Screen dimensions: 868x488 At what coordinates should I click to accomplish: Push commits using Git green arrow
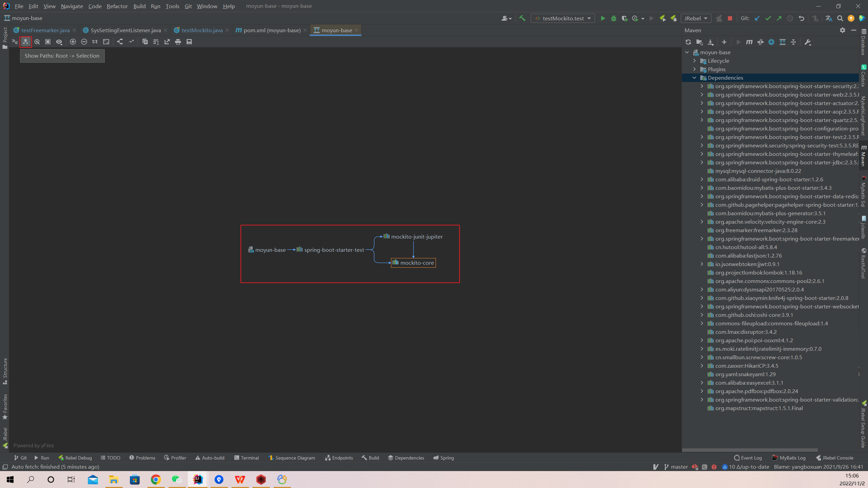(779, 18)
